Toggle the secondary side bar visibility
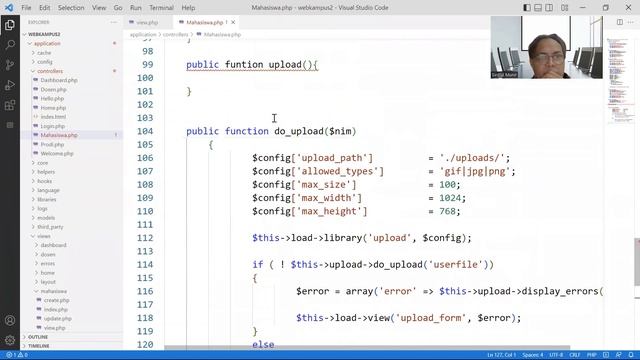The width and height of the screenshot is (640, 360). (x=549, y=8)
